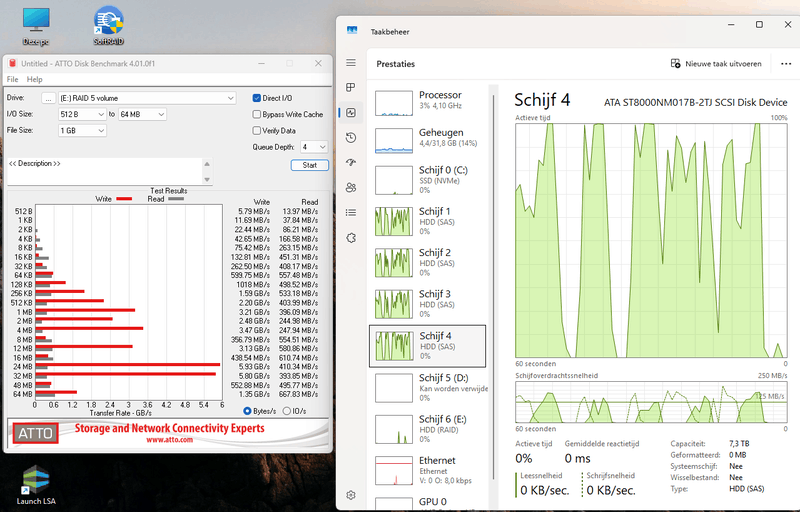Click the ATA ST8000NM017B-2TJ device name
The image size is (800, 512).
pyautogui.click(x=695, y=103)
